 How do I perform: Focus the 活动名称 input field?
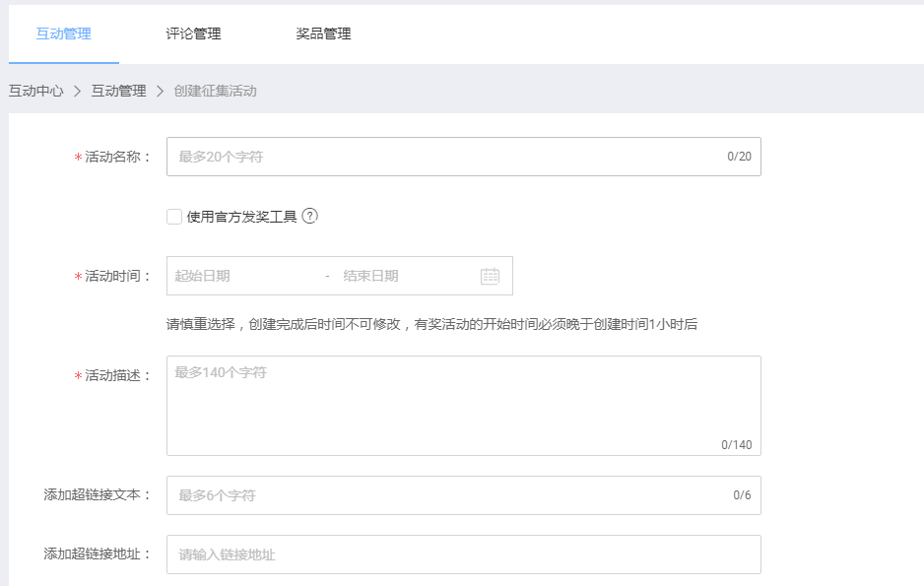coord(443,157)
